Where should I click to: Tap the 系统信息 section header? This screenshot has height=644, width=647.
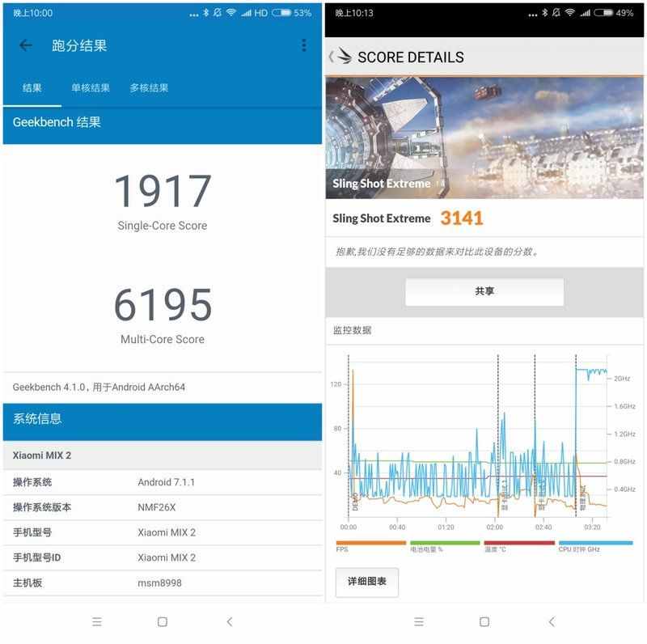163,422
